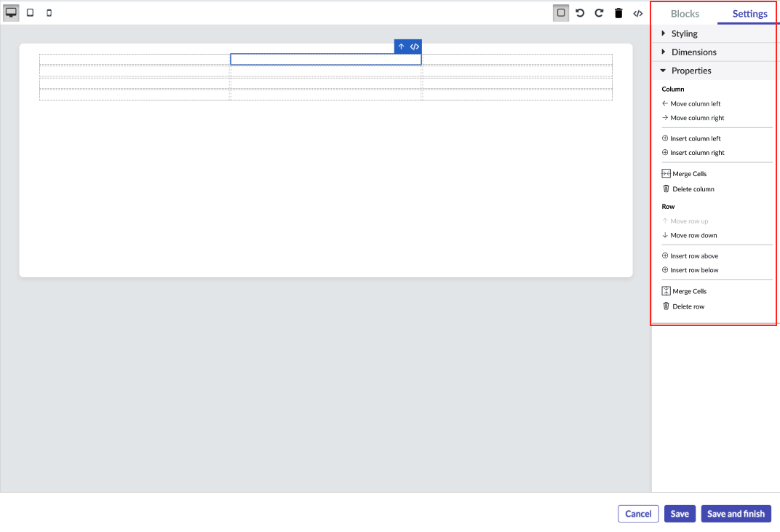This screenshot has height=532, width=780.
Task: Collapse the Properties section
Action: 715,70
